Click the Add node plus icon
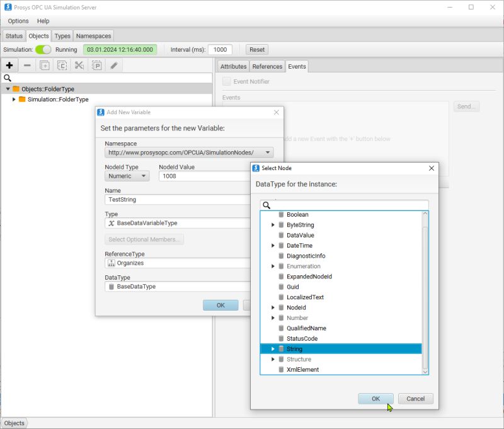Image resolution: width=504 pixels, height=429 pixels. click(9, 65)
